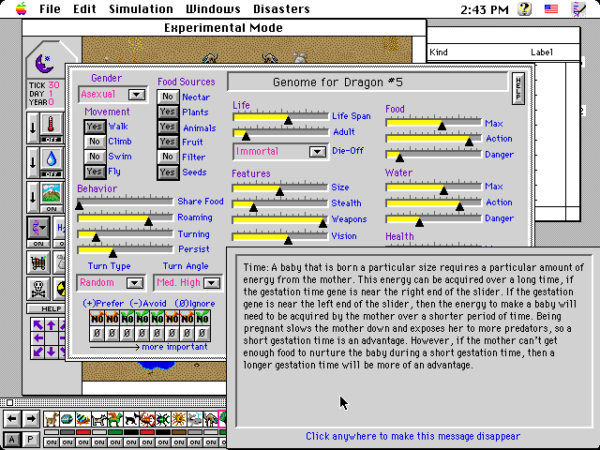Image resolution: width=600 pixels, height=450 pixels.
Task: Click the upward purple scroll arrow
Action: click(x=51, y=325)
